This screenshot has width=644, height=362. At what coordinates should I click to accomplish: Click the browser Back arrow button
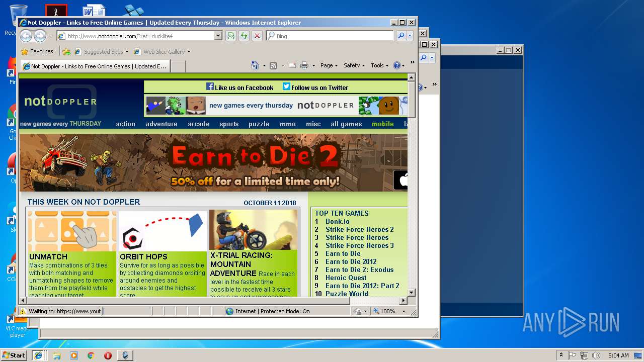[x=26, y=36]
